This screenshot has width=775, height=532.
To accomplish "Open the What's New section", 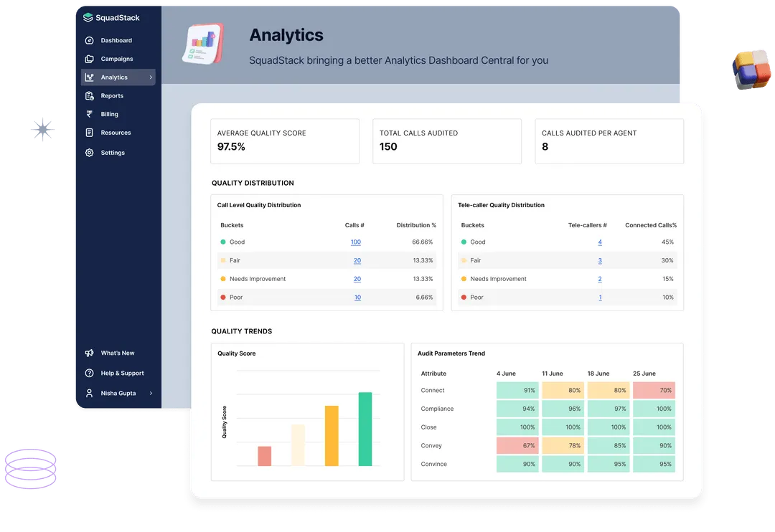I will pyautogui.click(x=118, y=353).
